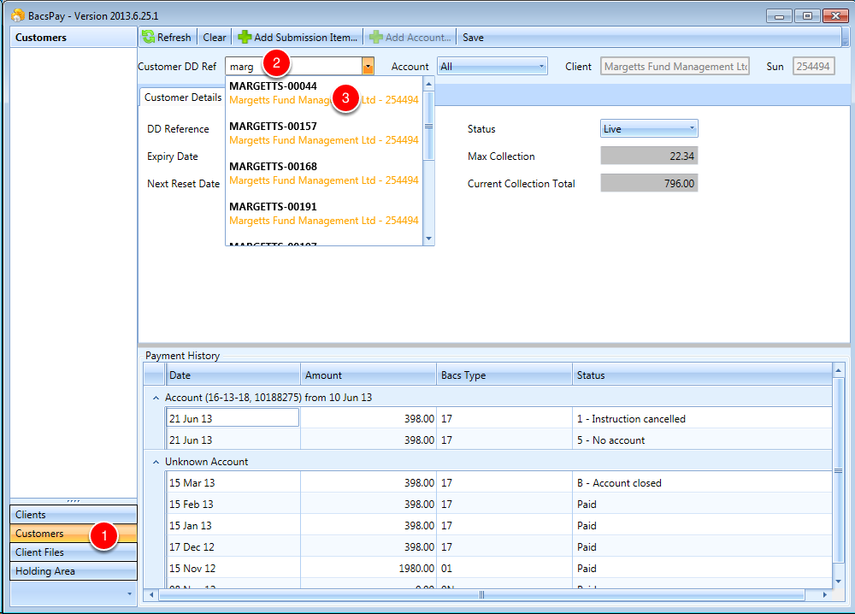Click the Refresh toolbar icon
Viewport: 855px width, 614px height.
coord(148,37)
